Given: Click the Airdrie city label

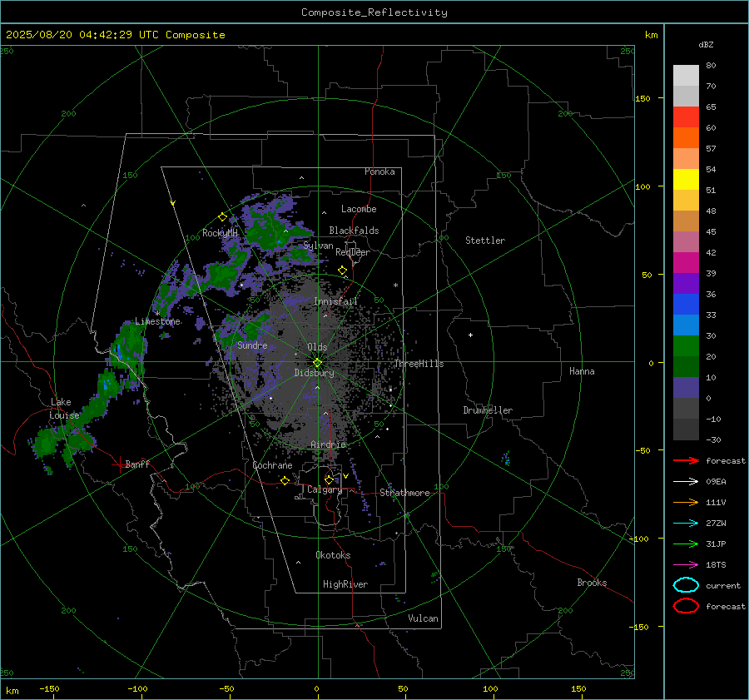Looking at the screenshot, I should [328, 444].
